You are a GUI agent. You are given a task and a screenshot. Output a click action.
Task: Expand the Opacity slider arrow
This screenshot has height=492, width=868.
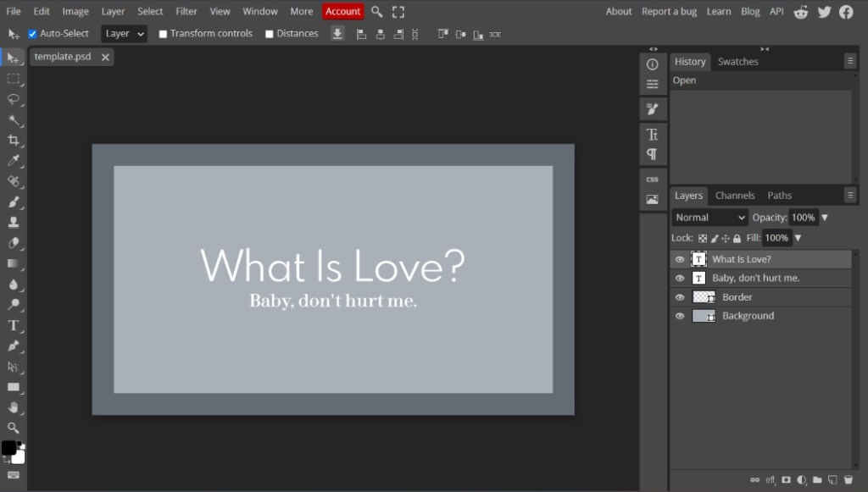tap(825, 218)
